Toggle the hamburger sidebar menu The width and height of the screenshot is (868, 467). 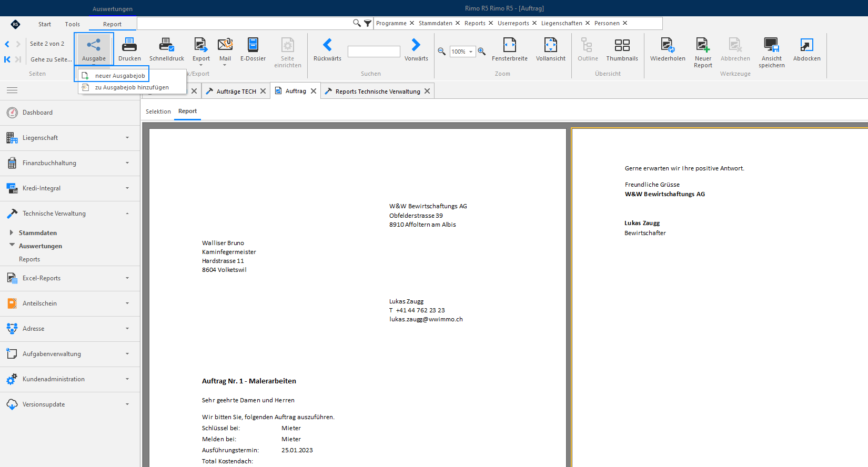coord(12,90)
